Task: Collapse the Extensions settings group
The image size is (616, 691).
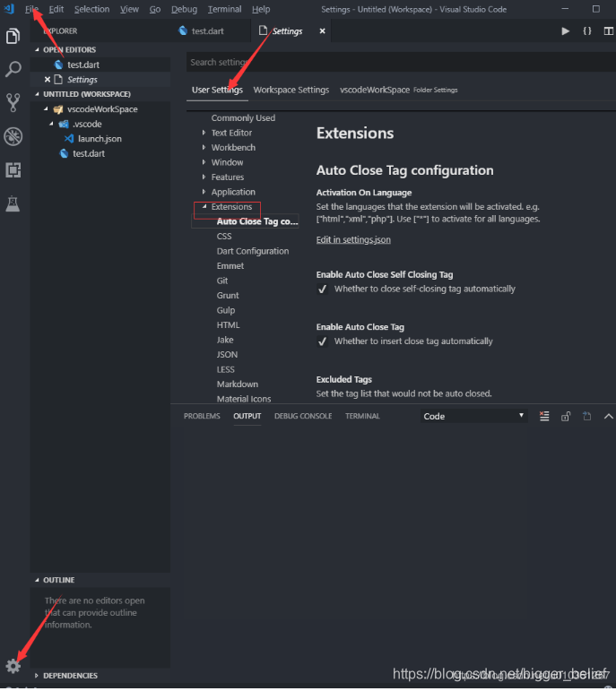Action: [x=204, y=207]
